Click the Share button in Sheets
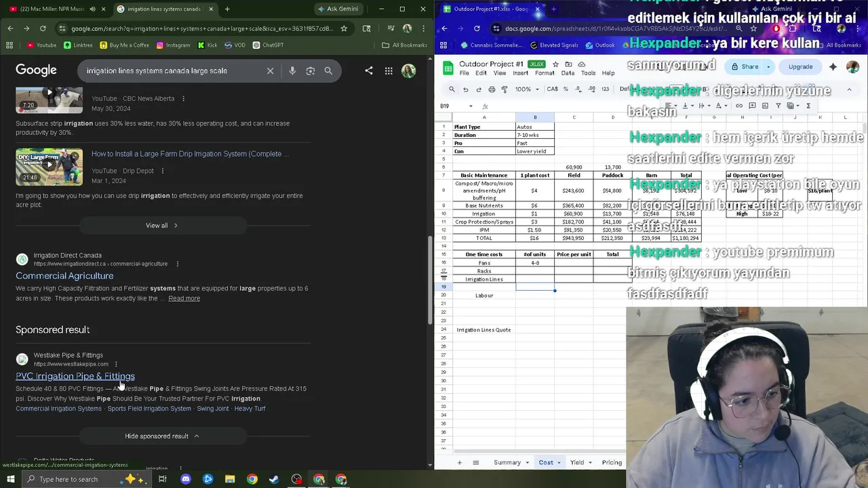Image resolution: width=868 pixels, height=488 pixels. click(745, 66)
